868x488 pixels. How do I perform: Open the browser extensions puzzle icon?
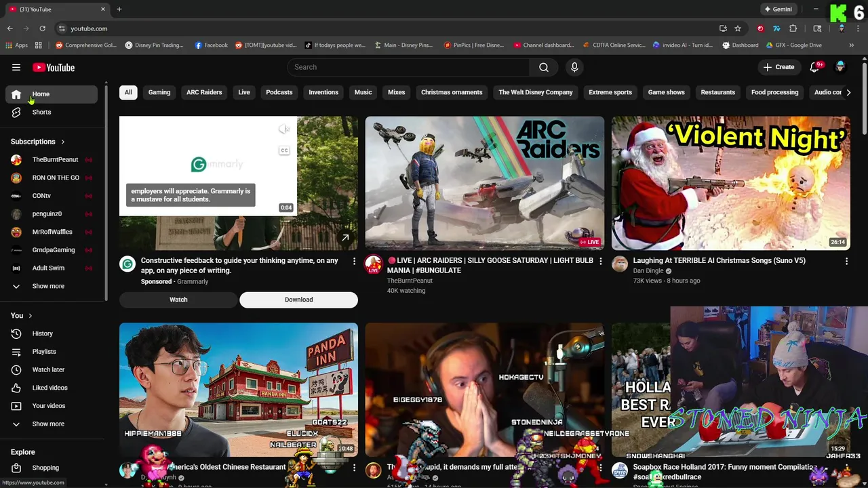[x=793, y=28]
